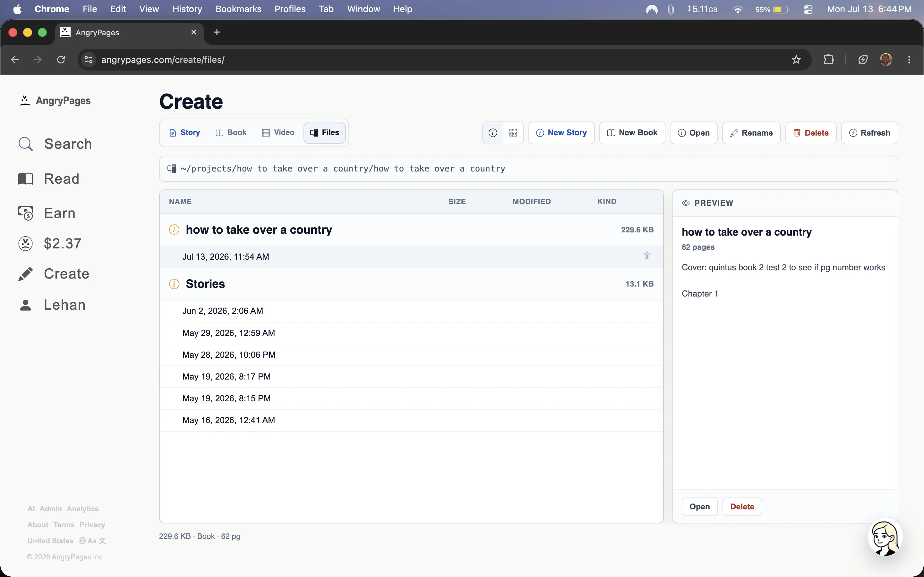Click the trash icon on Jul 13 row
Image resolution: width=924 pixels, height=577 pixels.
[647, 256]
